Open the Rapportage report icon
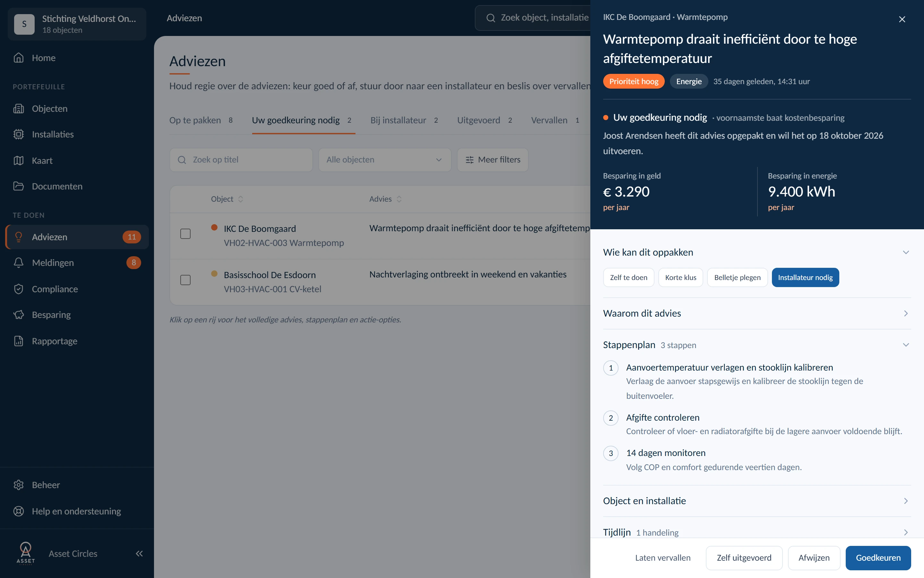This screenshot has width=924, height=578. (x=18, y=341)
